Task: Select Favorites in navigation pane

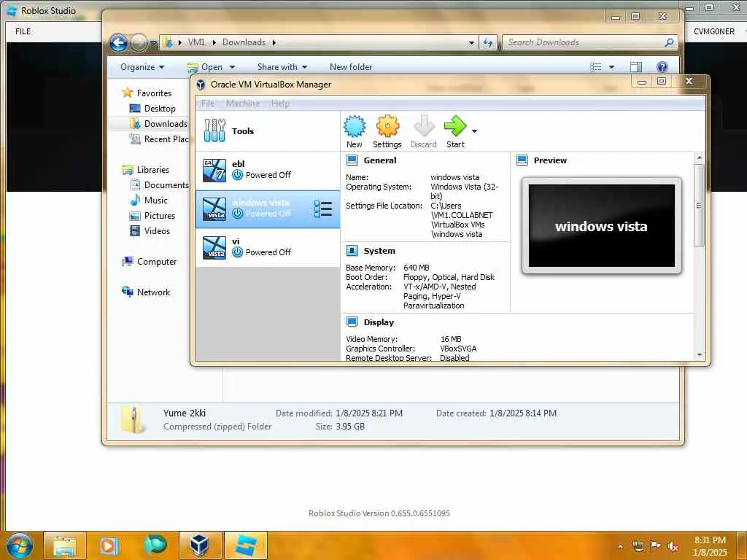Action: (147, 93)
